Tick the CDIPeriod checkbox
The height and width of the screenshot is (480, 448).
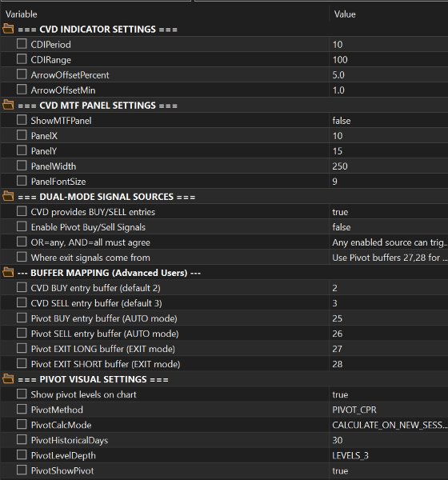click(22, 44)
